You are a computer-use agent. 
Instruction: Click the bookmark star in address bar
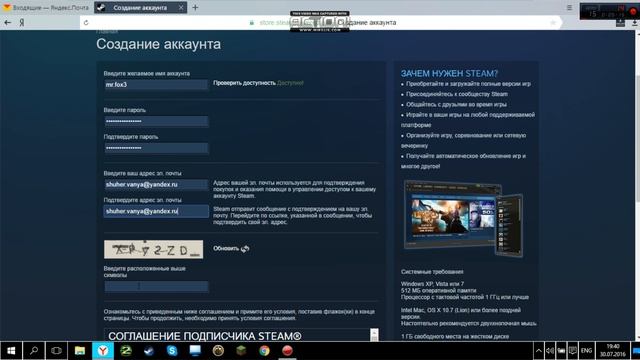tap(553, 22)
